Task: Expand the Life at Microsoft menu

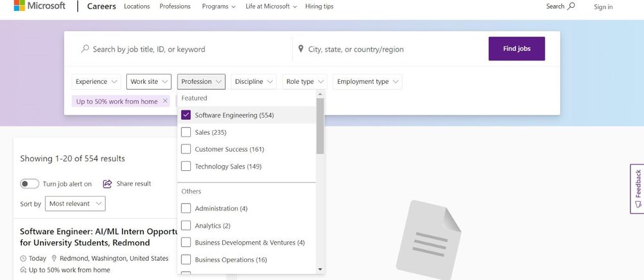Action: (x=271, y=6)
